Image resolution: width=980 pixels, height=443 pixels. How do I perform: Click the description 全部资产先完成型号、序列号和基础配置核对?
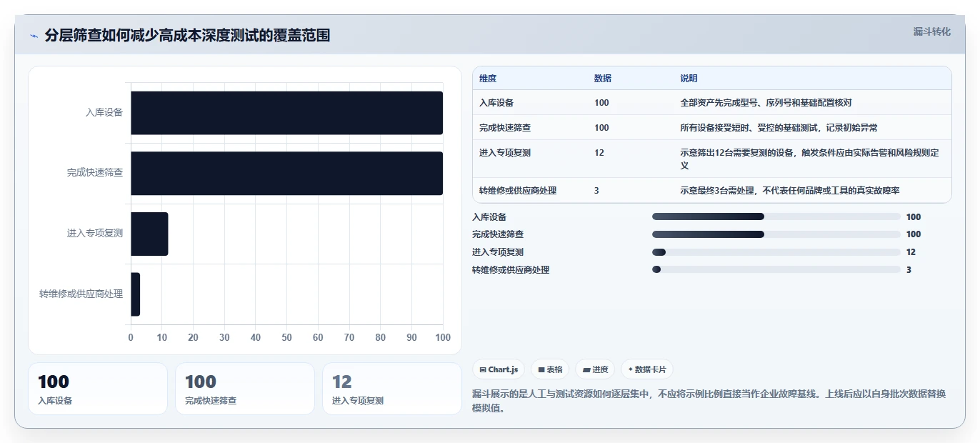pyautogui.click(x=766, y=103)
